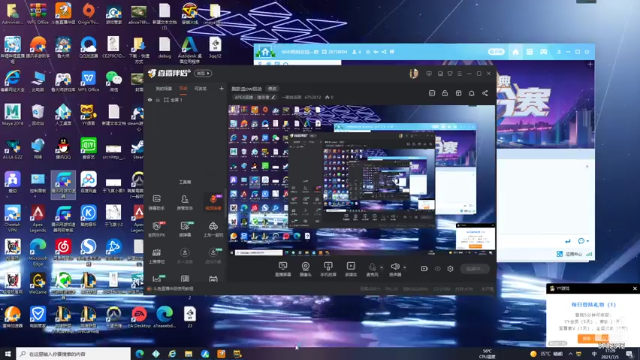Image resolution: width=640 pixels, height=360 pixels.
Task: Switch to the first scene tab
Action: click(163, 89)
